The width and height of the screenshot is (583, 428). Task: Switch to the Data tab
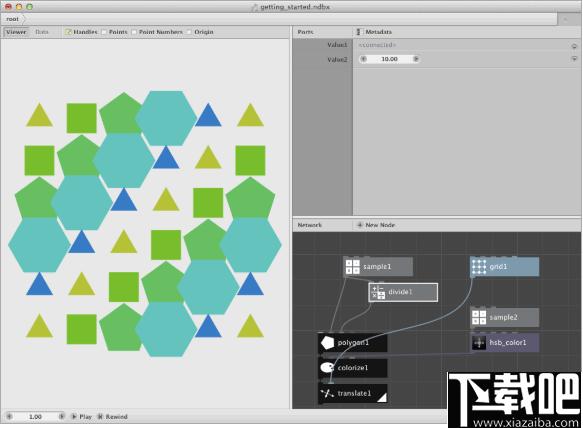(x=42, y=32)
